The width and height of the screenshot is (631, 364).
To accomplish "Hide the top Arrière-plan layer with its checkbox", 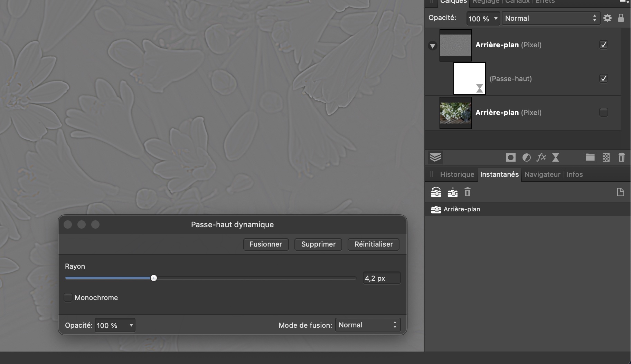I will pyautogui.click(x=604, y=45).
